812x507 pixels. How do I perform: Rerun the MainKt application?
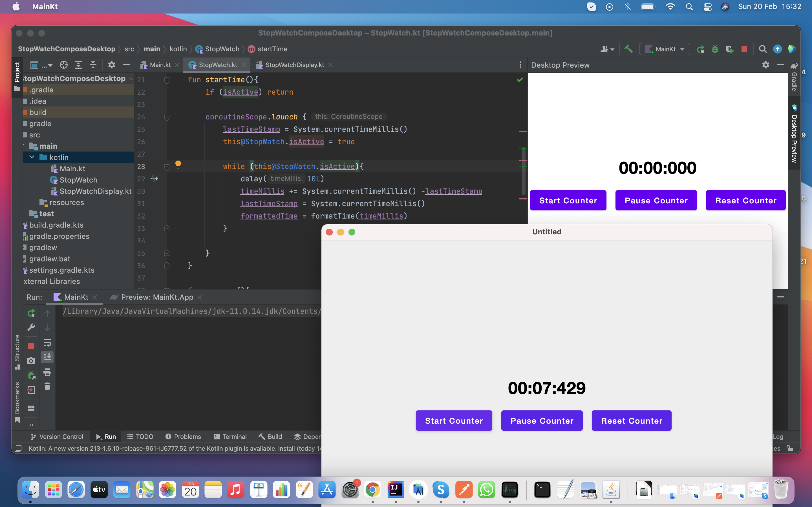click(701, 49)
